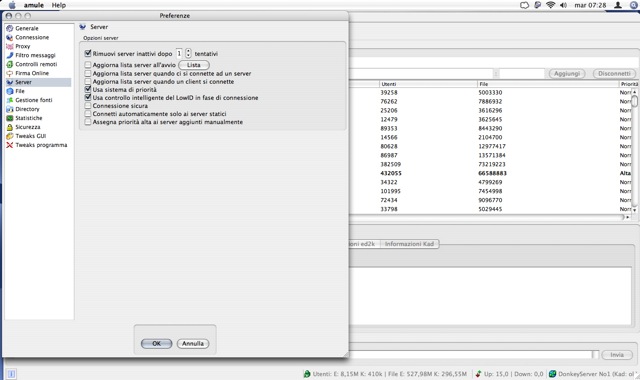Click the upload/download arrows icon in status bar
The width and height of the screenshot is (640, 380).
(478, 373)
